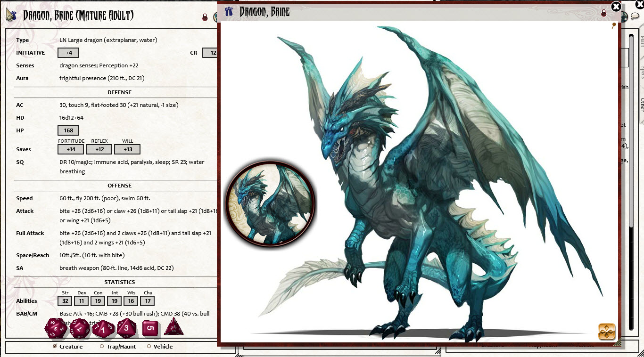Image resolution: width=644 pixels, height=357 pixels.
Task: Click the Creature radio button
Action: coord(54,346)
